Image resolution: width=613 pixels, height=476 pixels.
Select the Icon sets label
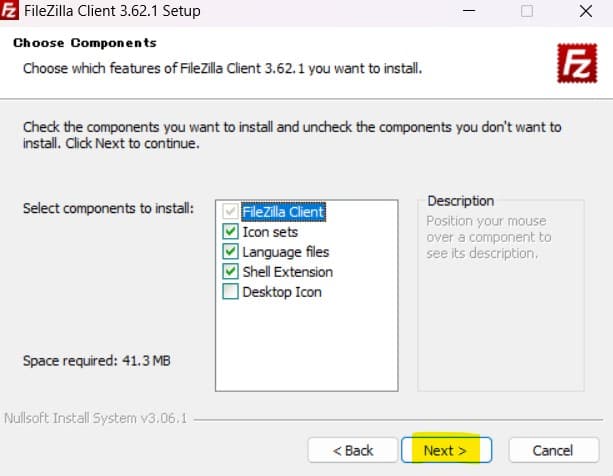tap(270, 232)
